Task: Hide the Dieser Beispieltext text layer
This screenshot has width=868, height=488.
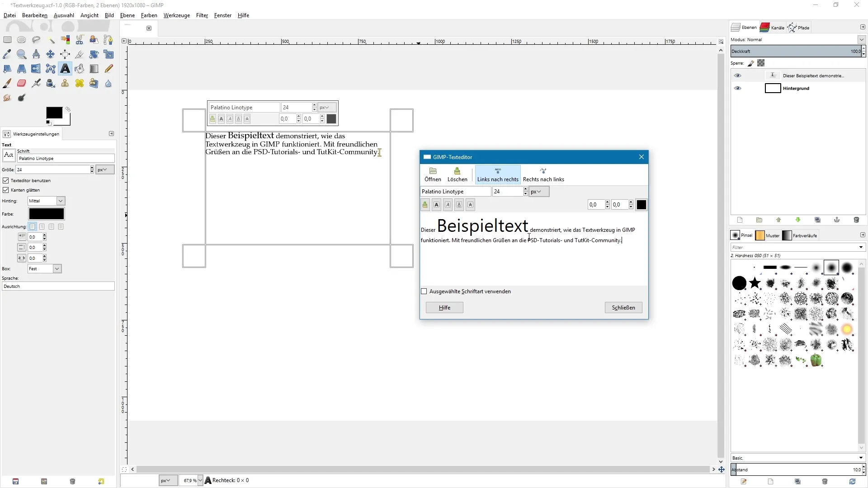Action: tap(738, 75)
